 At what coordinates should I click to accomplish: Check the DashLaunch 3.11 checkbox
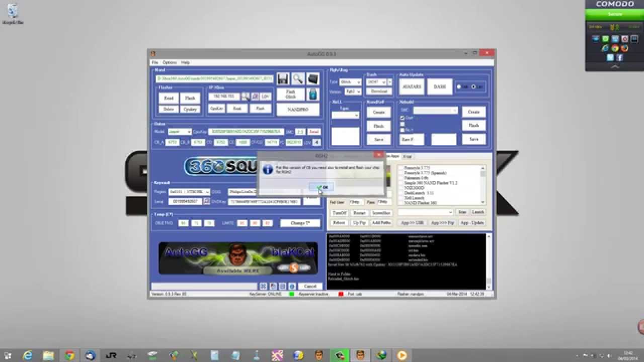[x=400, y=193]
